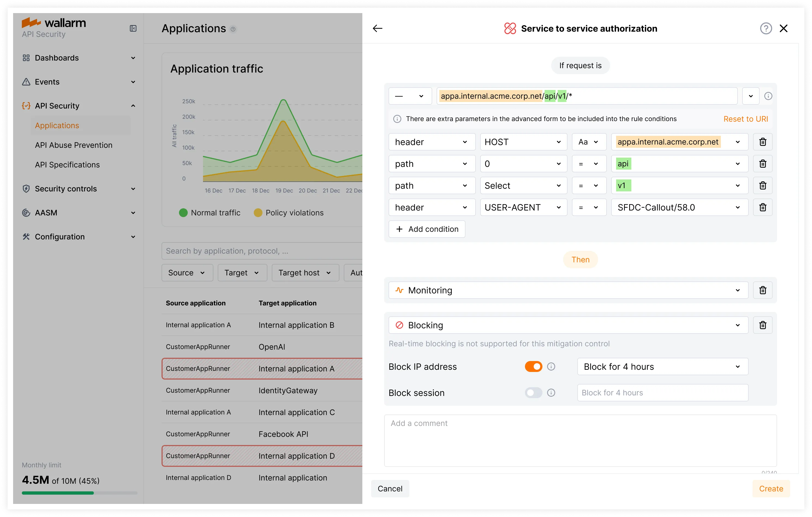812x517 pixels.
Task: Click info icon next to URI field
Action: pyautogui.click(x=768, y=96)
